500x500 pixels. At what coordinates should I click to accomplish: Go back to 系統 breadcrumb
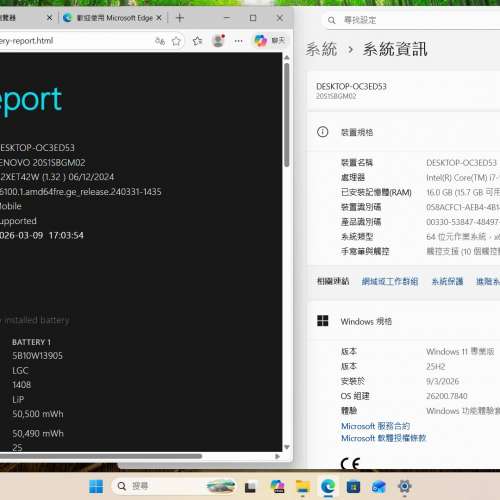[x=321, y=50]
